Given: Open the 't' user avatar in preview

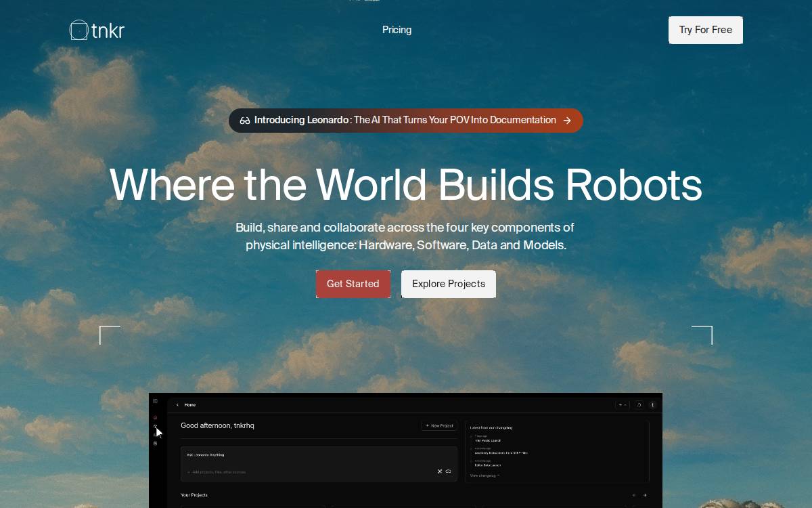Looking at the screenshot, I should coord(653,405).
